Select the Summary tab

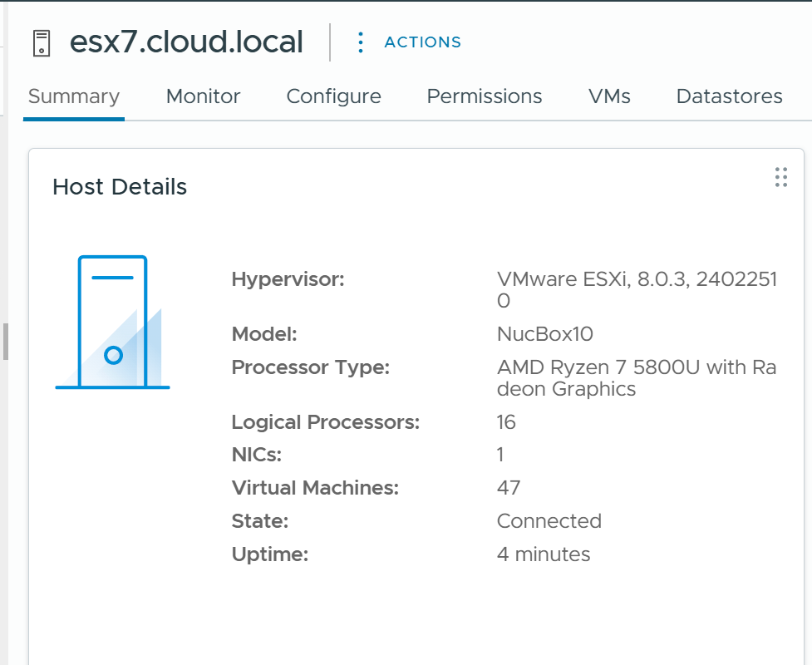pyautogui.click(x=73, y=96)
